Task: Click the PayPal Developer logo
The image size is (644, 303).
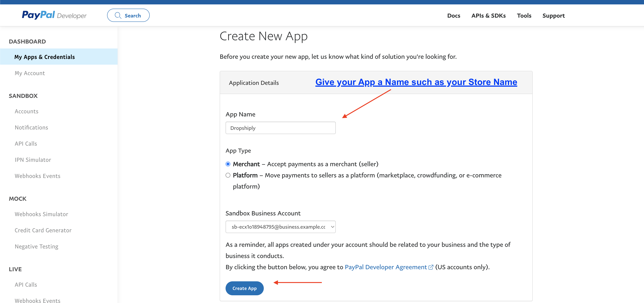Action: tap(54, 15)
